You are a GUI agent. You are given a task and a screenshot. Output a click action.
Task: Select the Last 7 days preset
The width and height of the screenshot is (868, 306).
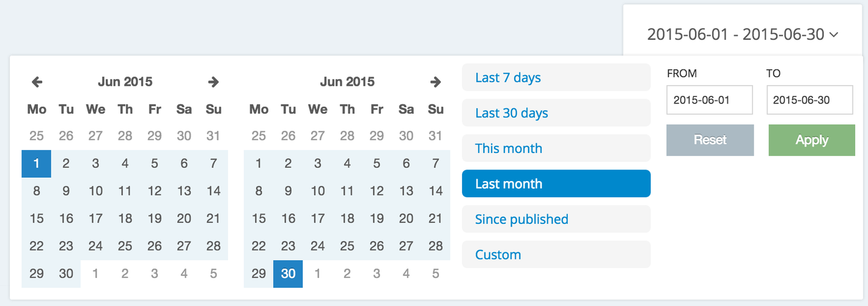[x=556, y=78]
